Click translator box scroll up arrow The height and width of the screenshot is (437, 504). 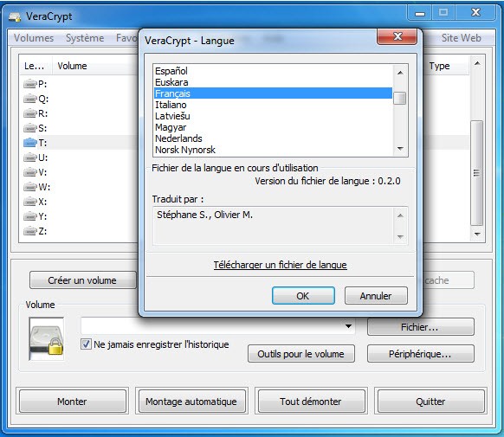[x=400, y=215]
